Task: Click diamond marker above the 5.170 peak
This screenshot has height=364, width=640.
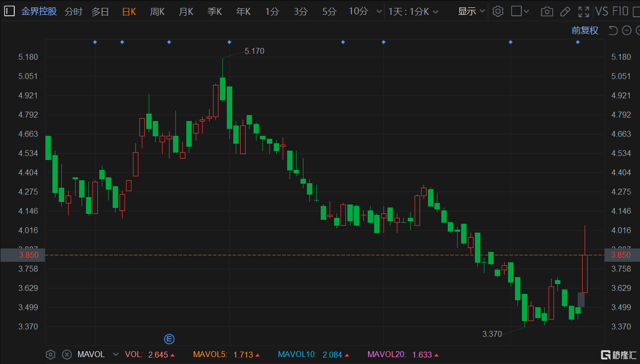Action: point(229,42)
